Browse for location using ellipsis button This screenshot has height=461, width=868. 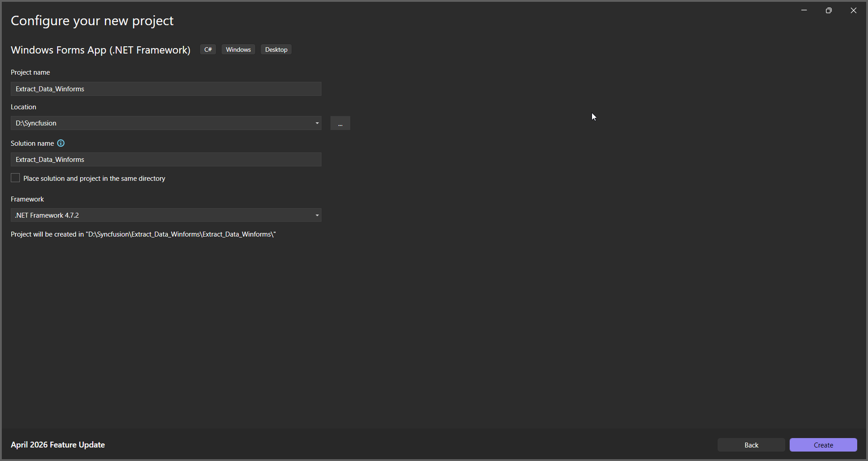[x=340, y=123]
